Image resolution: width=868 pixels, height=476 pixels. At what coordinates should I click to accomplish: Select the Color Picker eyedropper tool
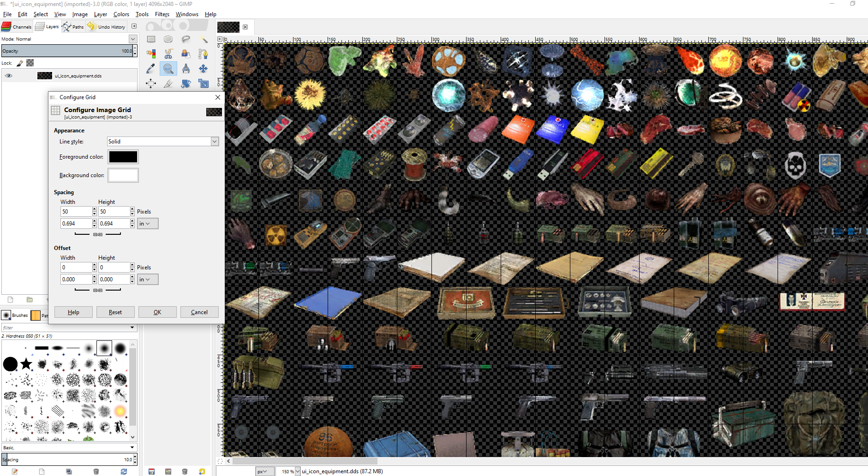(x=151, y=69)
